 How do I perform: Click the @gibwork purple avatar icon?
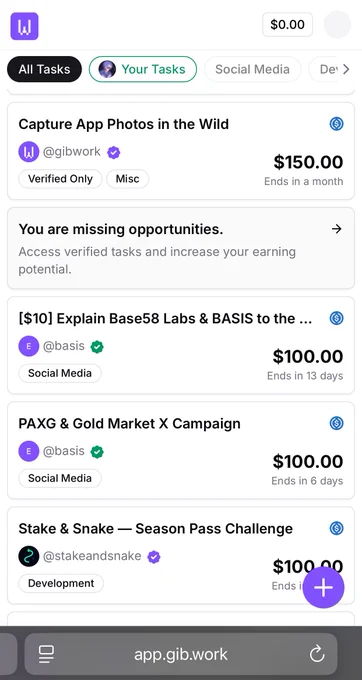(29, 152)
